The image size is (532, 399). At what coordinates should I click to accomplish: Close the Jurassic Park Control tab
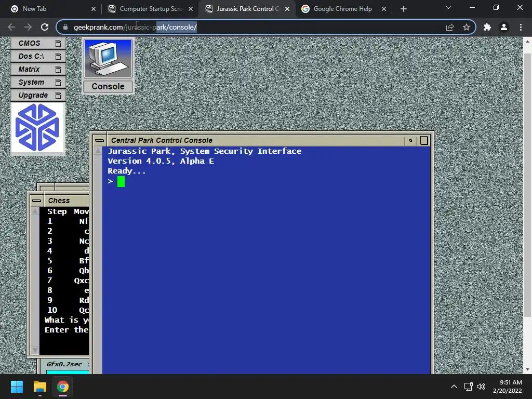287,9
